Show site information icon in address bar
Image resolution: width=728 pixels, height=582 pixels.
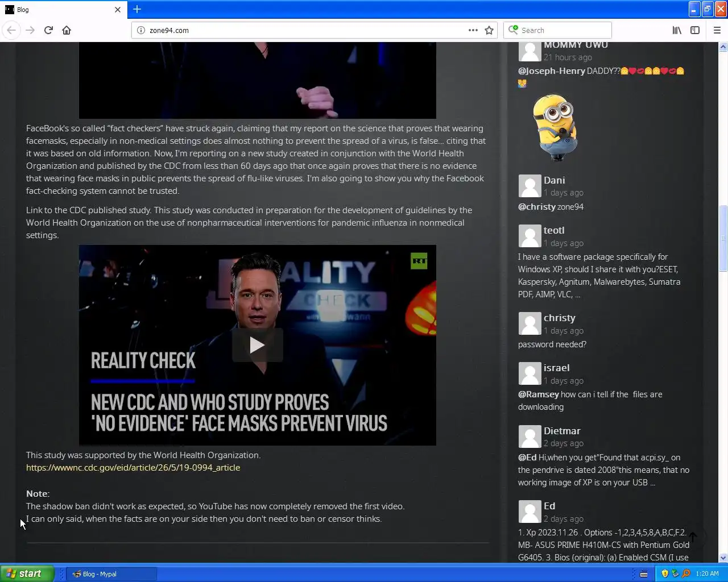141,30
